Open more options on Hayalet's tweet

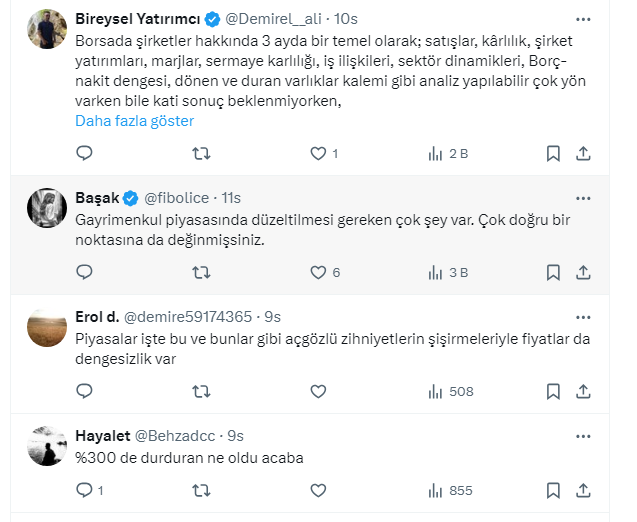[584, 435]
